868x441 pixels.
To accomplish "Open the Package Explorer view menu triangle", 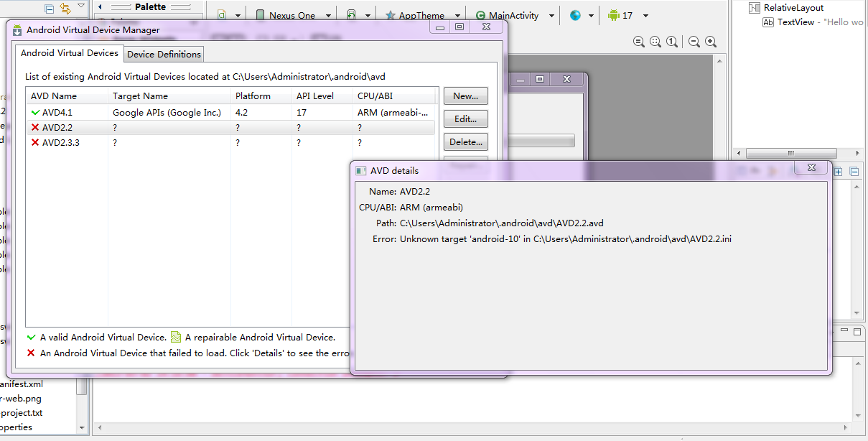I will point(80,6).
